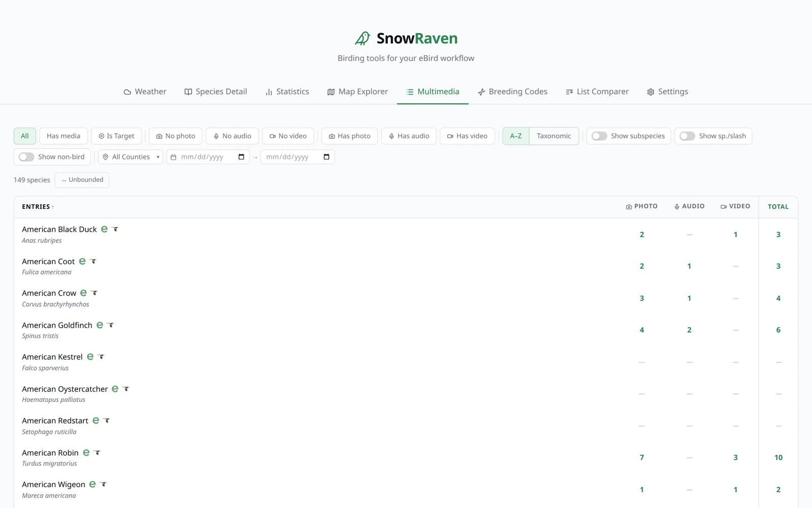Click the flying bird icon beside American Kestrel
This screenshot has height=508, width=812.
point(101,357)
